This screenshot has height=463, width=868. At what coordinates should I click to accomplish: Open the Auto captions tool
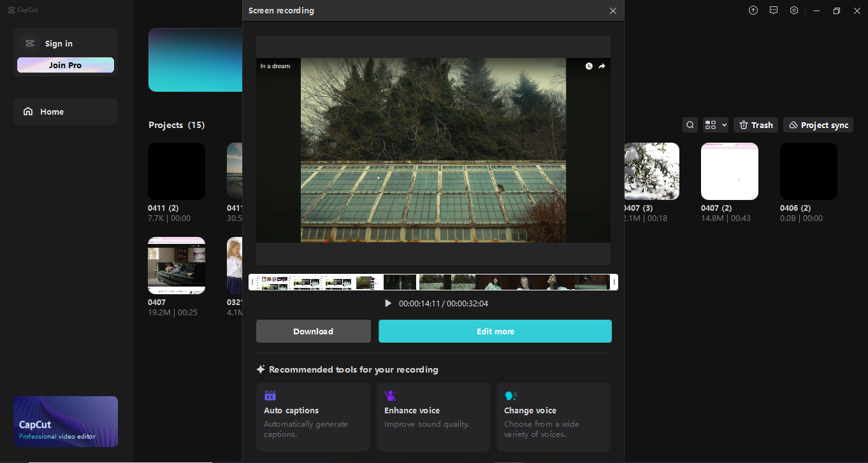point(312,417)
